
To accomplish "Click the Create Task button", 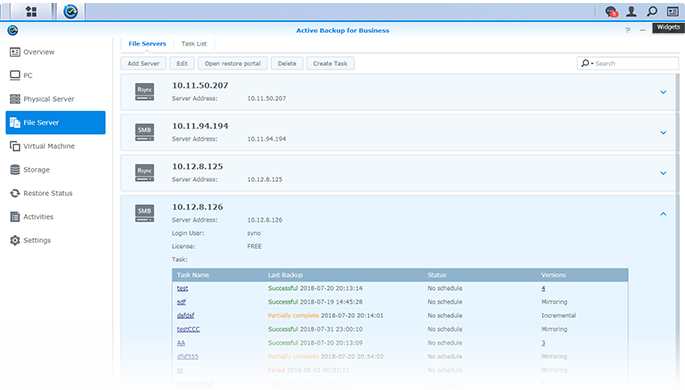I will pyautogui.click(x=330, y=63).
